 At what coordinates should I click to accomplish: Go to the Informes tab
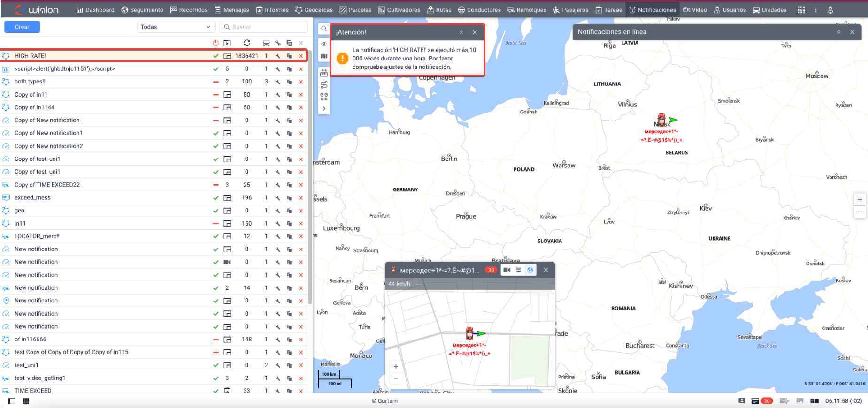(272, 10)
